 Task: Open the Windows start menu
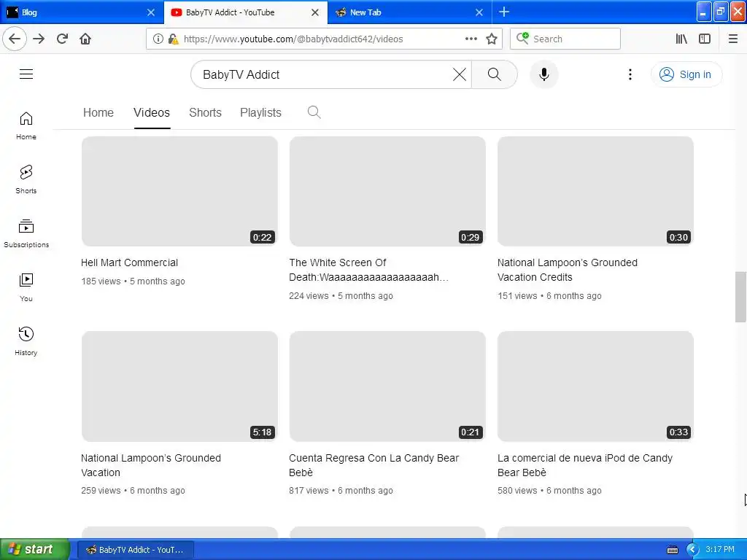click(x=34, y=550)
